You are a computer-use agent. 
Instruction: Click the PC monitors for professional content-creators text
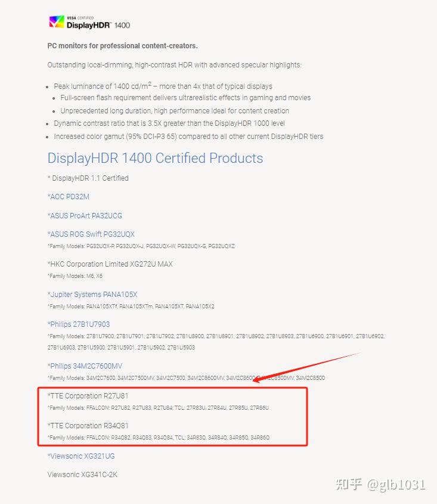(x=122, y=46)
